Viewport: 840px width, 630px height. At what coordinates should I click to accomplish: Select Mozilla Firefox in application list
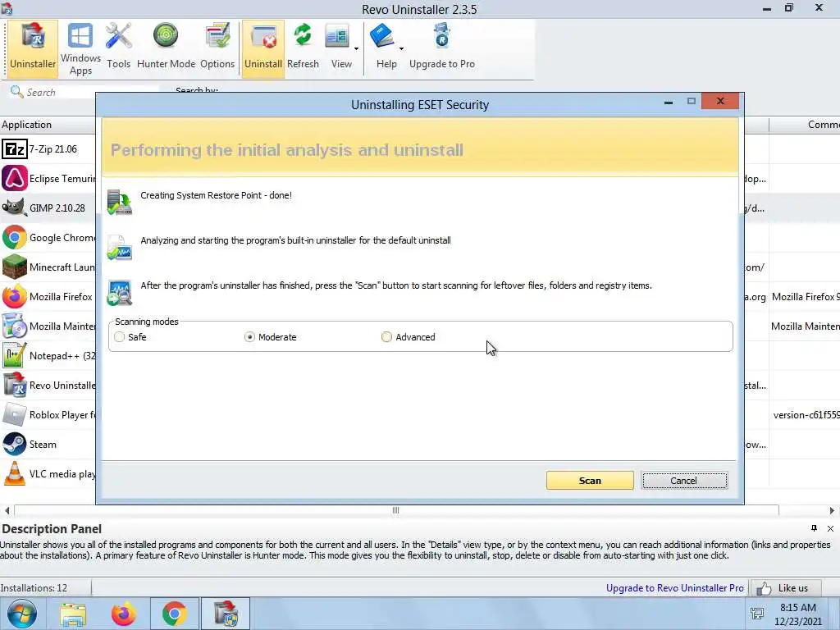pyautogui.click(x=48, y=296)
